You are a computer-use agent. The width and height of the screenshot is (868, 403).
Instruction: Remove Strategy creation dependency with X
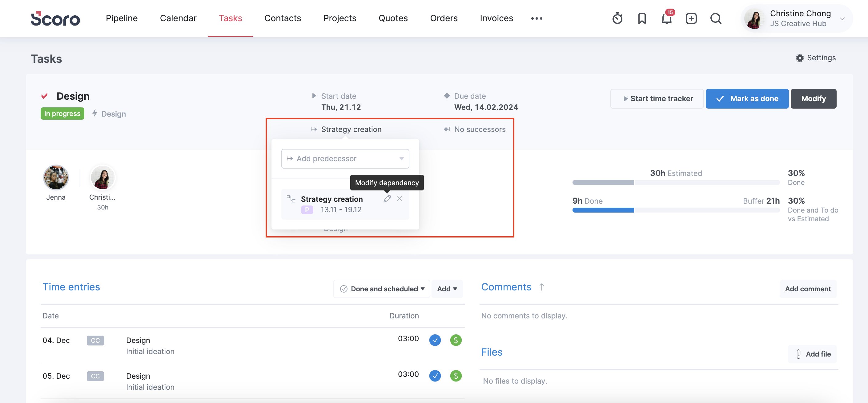click(x=399, y=199)
